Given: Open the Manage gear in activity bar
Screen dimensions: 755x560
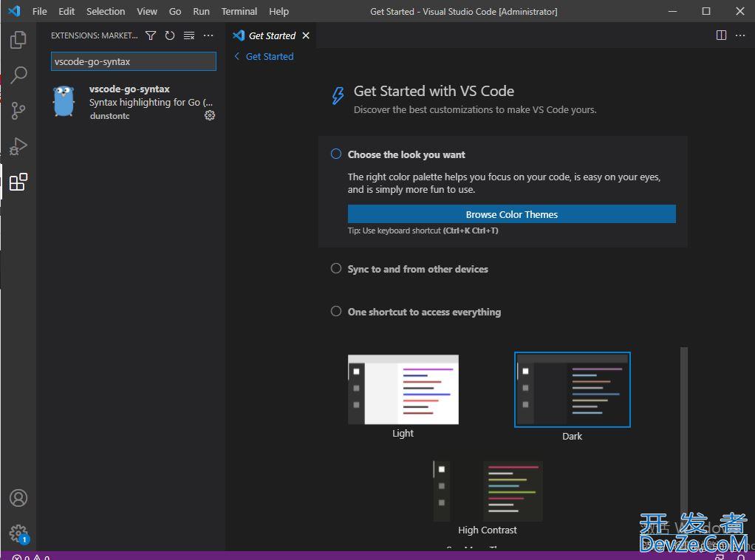Looking at the screenshot, I should pos(18,533).
